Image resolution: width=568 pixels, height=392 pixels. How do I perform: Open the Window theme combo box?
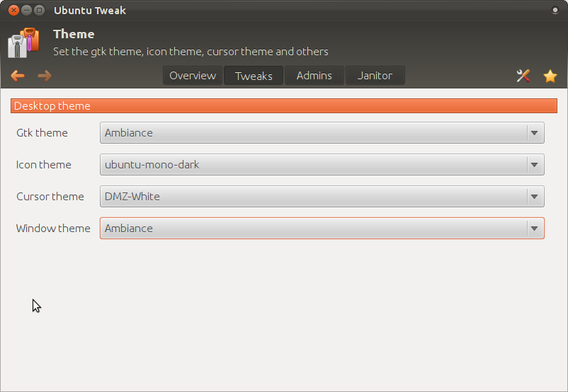[x=322, y=229]
